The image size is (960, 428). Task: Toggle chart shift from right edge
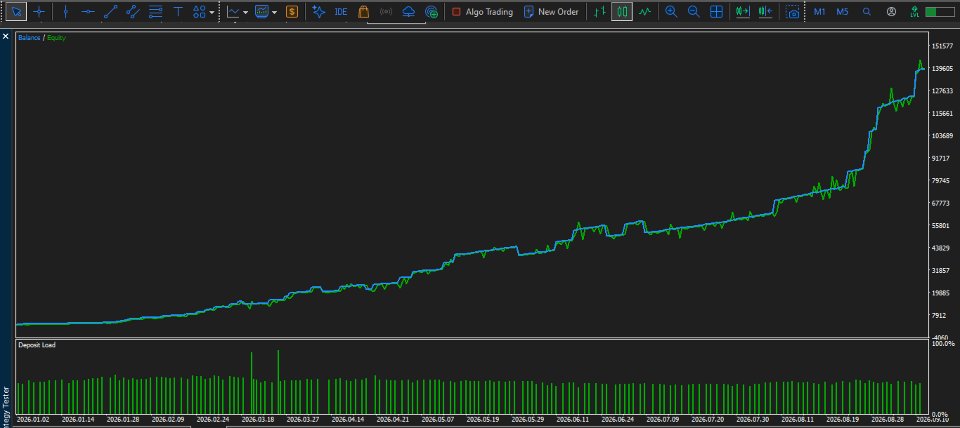click(x=765, y=12)
